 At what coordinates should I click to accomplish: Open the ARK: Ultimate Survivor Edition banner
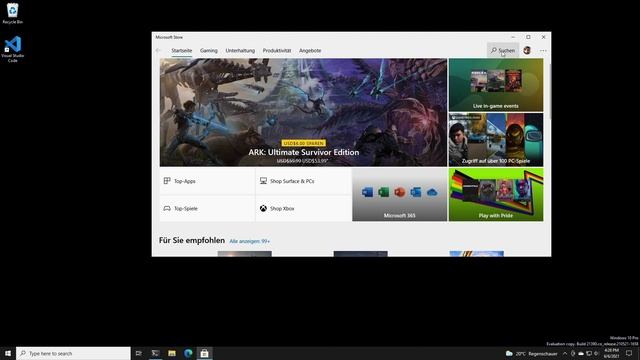(303, 112)
